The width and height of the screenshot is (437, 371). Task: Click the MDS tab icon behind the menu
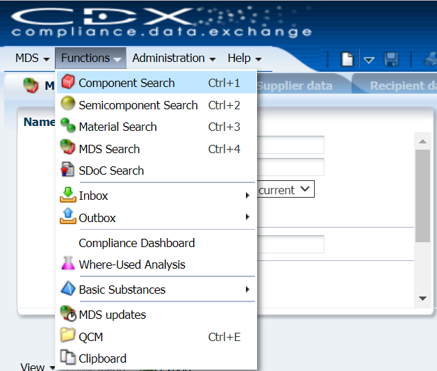click(x=31, y=85)
